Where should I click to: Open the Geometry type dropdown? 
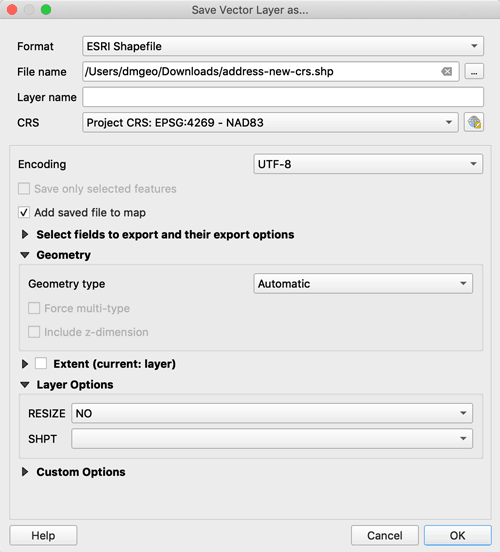coord(363,284)
